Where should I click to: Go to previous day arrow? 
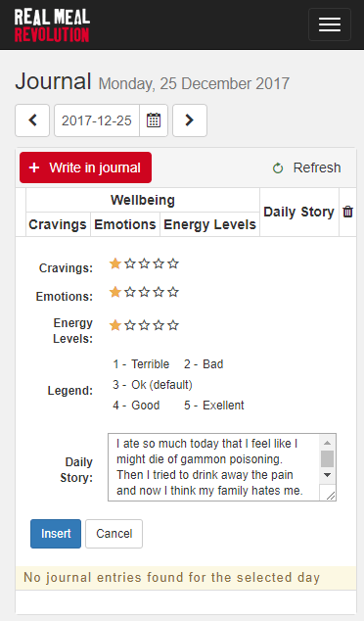[x=32, y=120]
